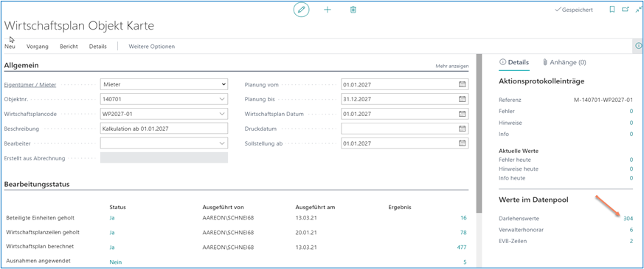The height and width of the screenshot is (269, 644).
Task: Click the Erstellt aus Abrechnung disabled field
Action: [x=164, y=157]
